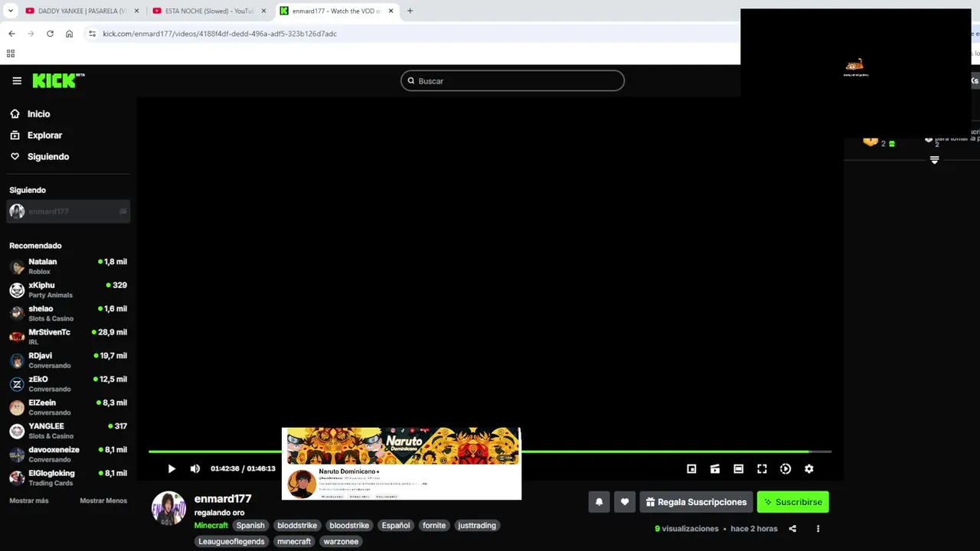Open the apps grid in bookmarks bar
The image size is (980, 551).
(x=11, y=54)
